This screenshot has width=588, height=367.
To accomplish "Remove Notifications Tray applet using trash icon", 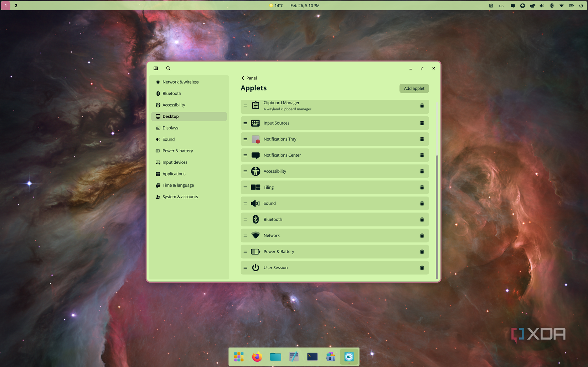I will (422, 139).
